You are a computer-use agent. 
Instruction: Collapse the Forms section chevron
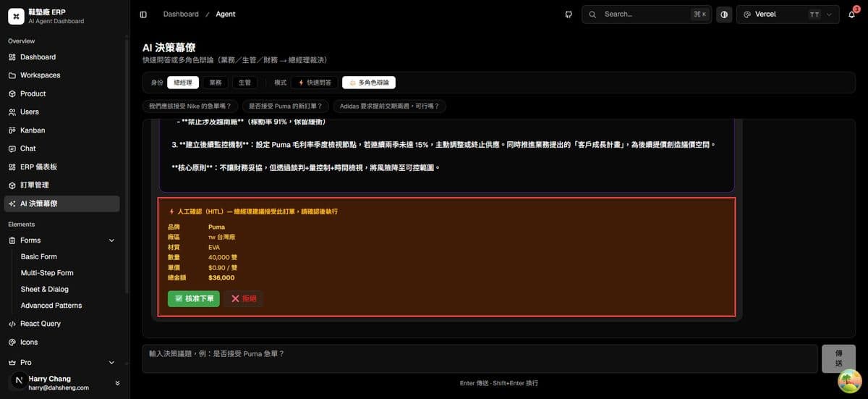click(111, 240)
